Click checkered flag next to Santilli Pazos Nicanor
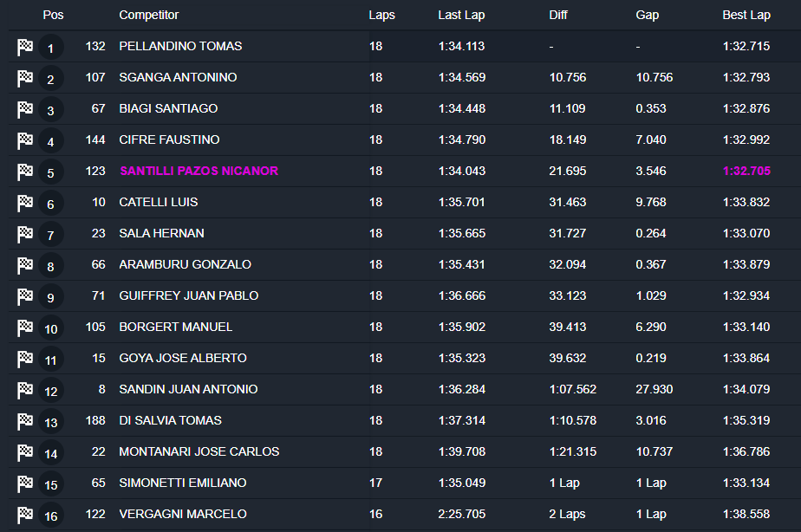The image size is (801, 532). pos(25,172)
